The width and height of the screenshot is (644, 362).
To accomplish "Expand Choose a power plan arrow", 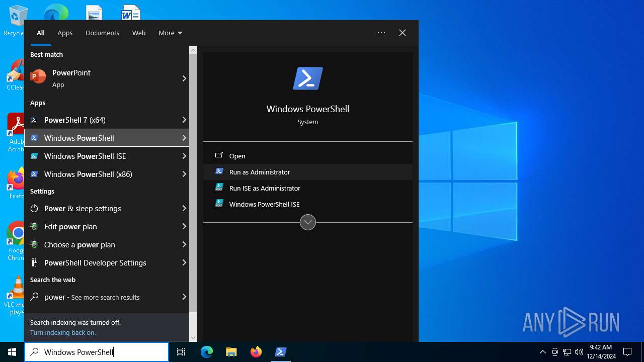I will coord(184,244).
